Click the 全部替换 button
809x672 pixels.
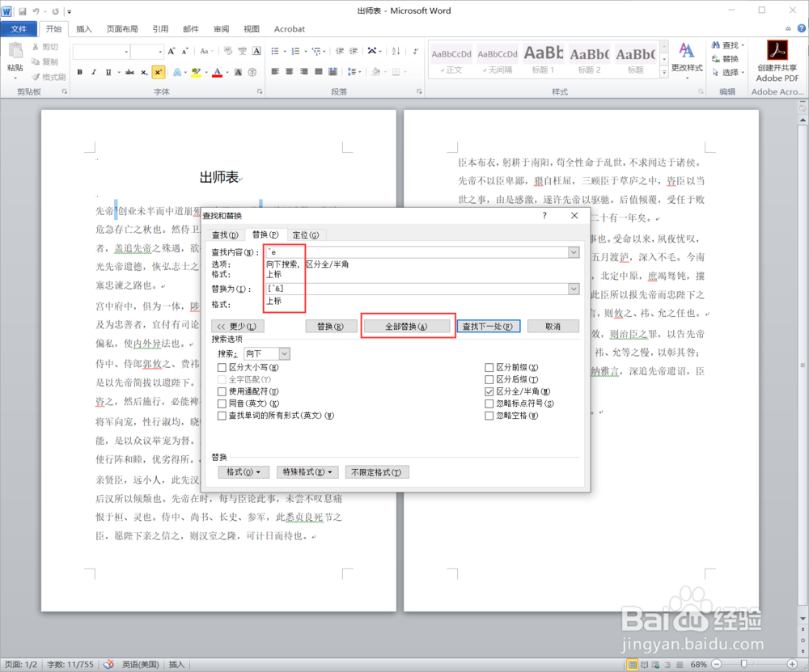click(x=407, y=326)
